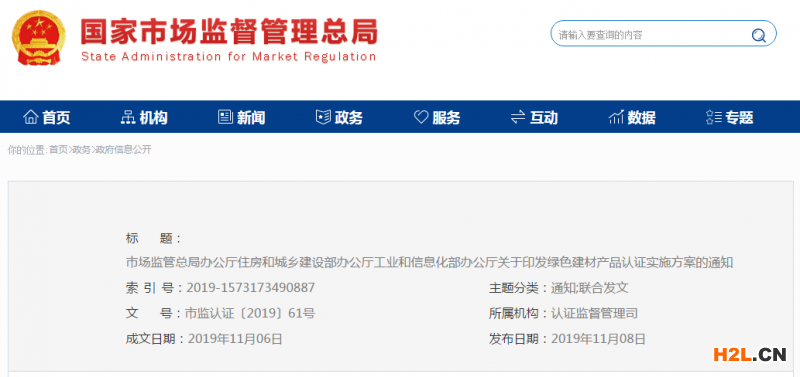This screenshot has height=377, width=800.
Task: Click the book icon beside 政务
Action: (x=323, y=117)
